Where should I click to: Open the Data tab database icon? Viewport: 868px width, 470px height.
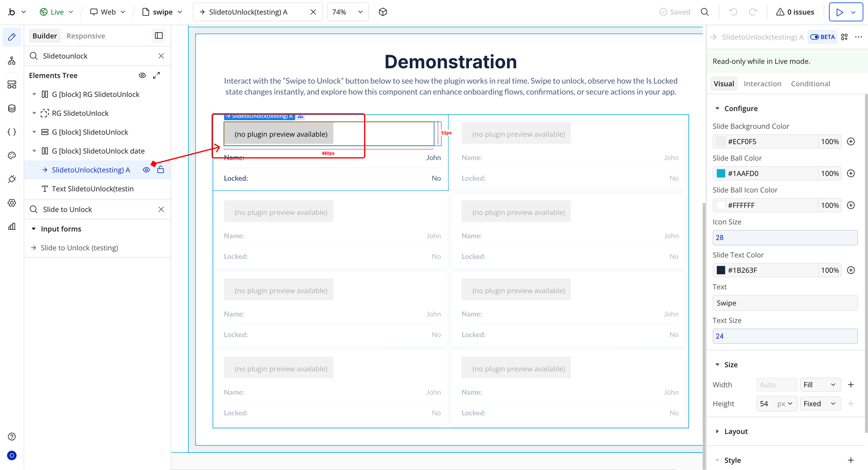coord(12,108)
